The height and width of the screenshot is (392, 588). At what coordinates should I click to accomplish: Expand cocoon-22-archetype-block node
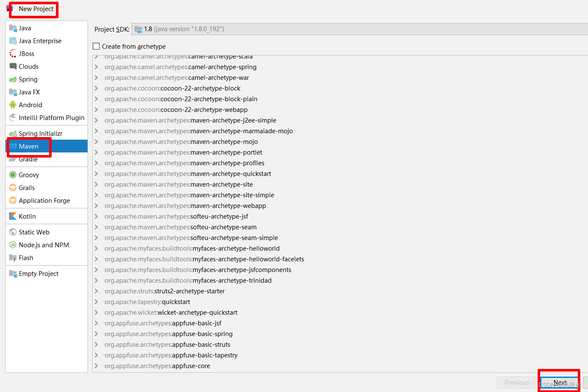point(96,88)
